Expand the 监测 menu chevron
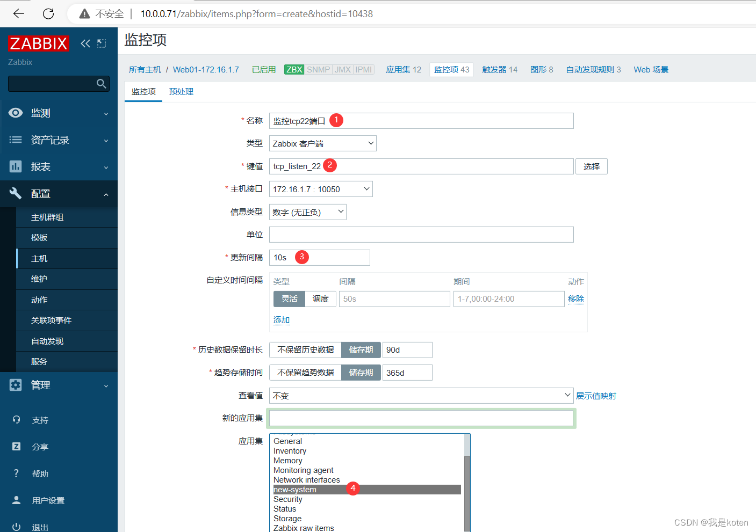This screenshot has height=532, width=756. [x=106, y=114]
